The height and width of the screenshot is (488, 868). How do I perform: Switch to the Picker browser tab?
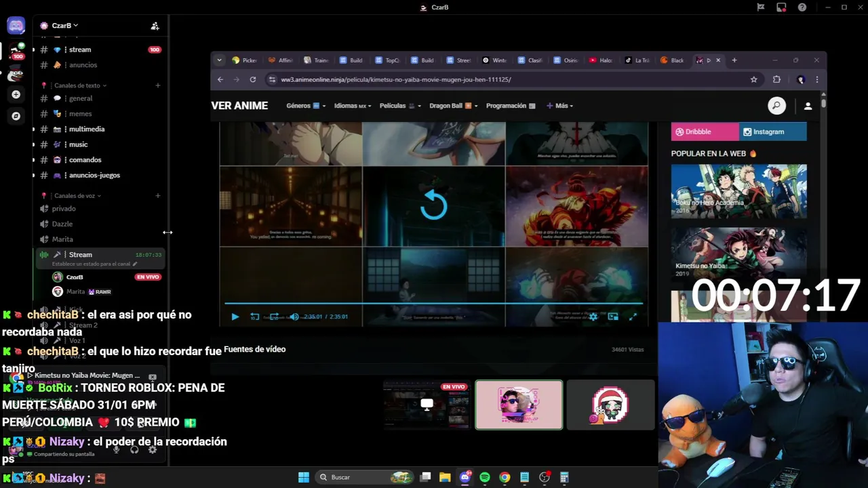245,60
